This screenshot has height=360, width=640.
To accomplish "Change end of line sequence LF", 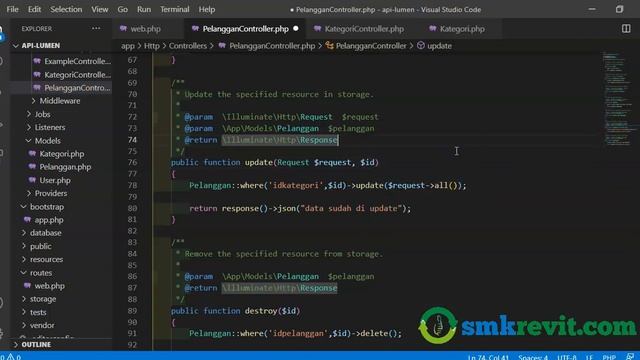I will (589, 357).
